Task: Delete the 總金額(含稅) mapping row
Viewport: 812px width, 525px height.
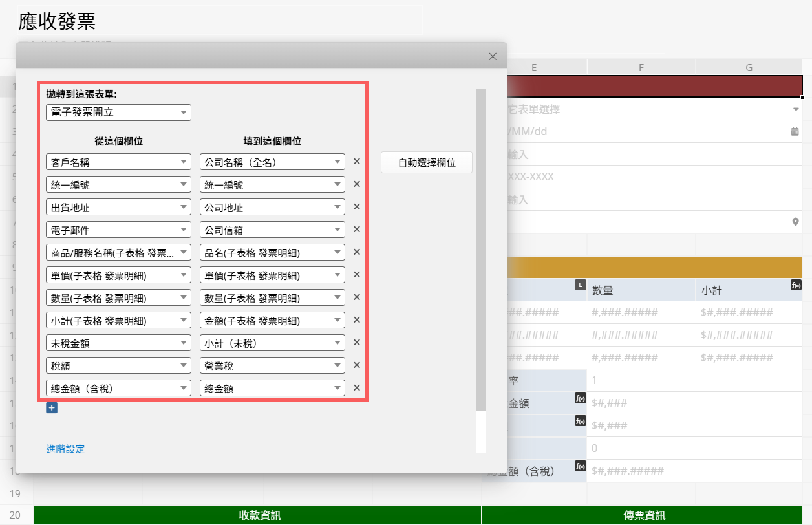Action: (356, 388)
